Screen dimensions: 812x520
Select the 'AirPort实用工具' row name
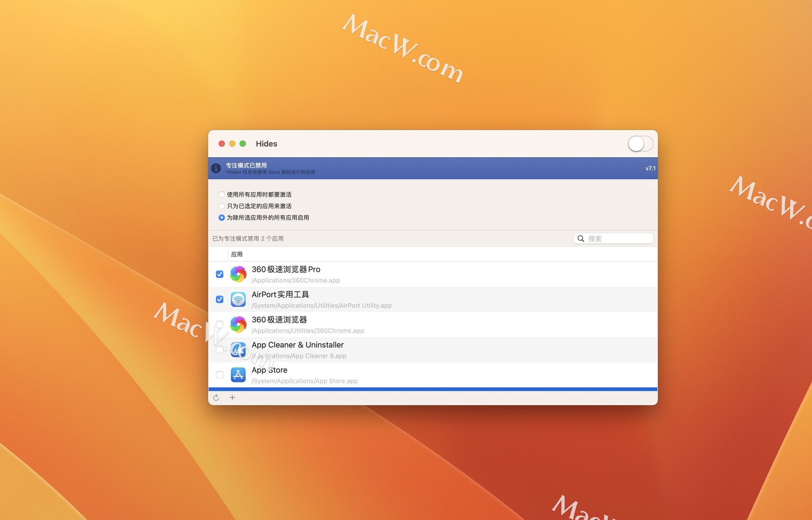pos(280,294)
